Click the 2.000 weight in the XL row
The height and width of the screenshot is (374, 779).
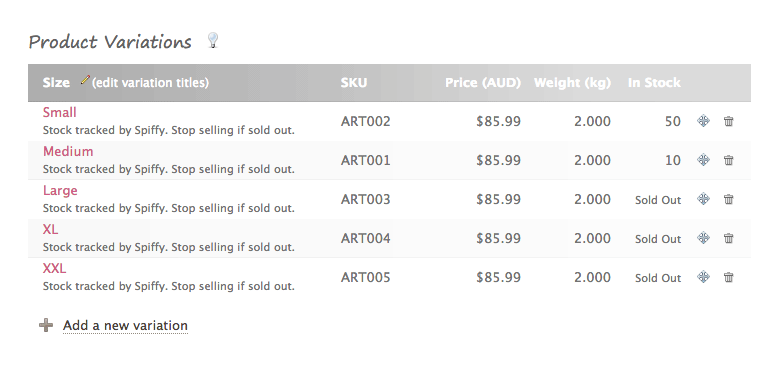592,238
